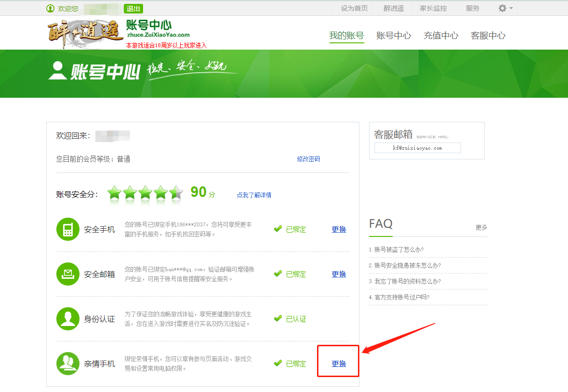568x392 pixels.
Task: Switch to the 客服中心 tab
Action: click(488, 36)
